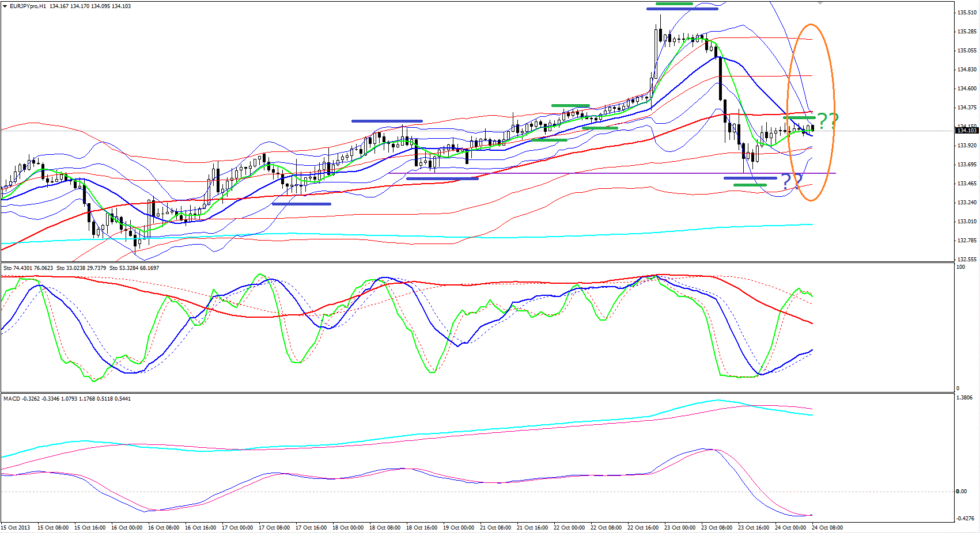
Task: Click the 17 Oct 00:00 time label
Action: pos(237,527)
